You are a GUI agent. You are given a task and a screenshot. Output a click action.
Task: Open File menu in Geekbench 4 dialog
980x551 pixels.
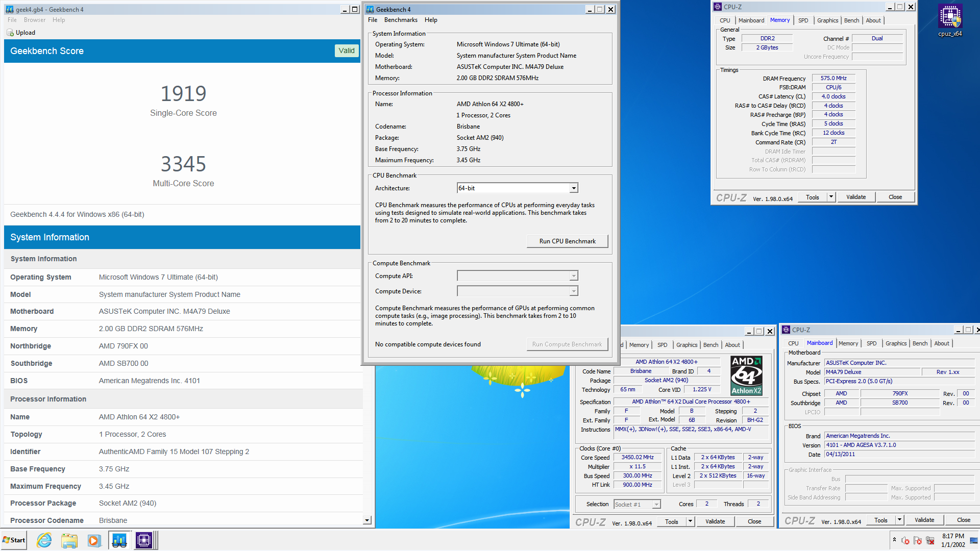[373, 20]
